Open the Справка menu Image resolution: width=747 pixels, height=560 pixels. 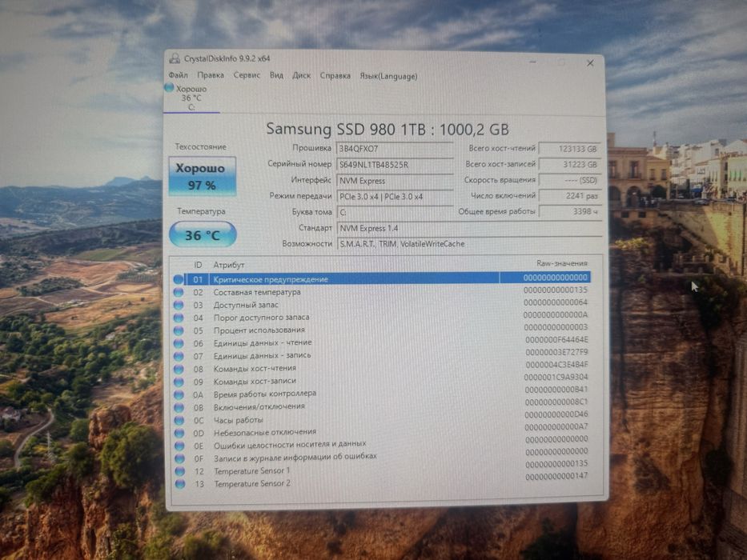(335, 76)
